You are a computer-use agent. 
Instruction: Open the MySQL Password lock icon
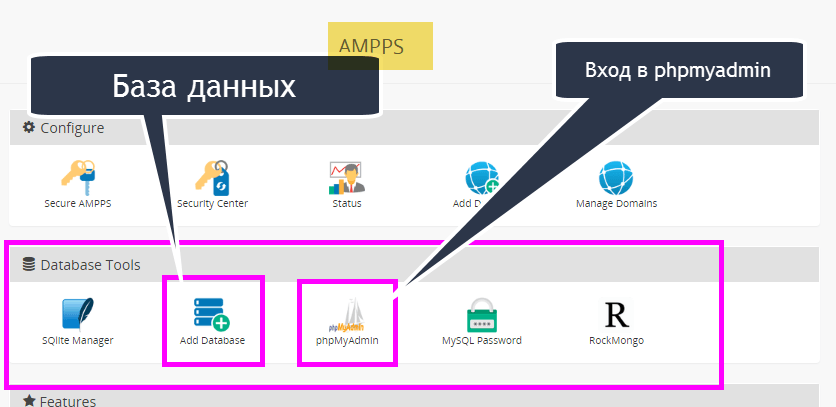[481, 315]
